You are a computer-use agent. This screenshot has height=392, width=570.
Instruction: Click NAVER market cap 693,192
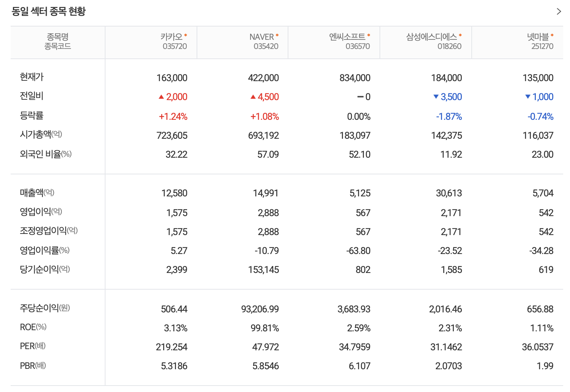tap(263, 135)
